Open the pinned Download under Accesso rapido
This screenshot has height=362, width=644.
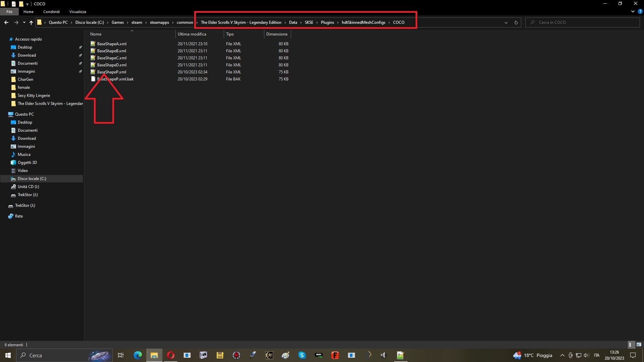(26, 55)
